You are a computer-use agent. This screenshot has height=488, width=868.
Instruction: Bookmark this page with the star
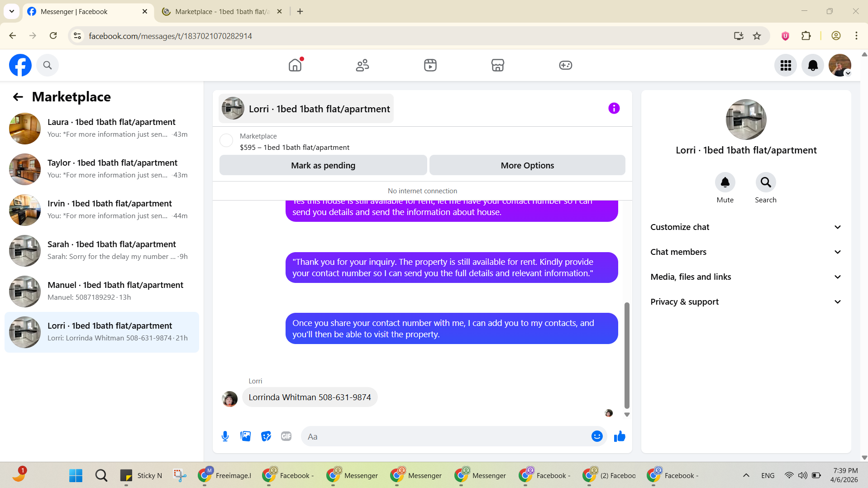click(757, 36)
